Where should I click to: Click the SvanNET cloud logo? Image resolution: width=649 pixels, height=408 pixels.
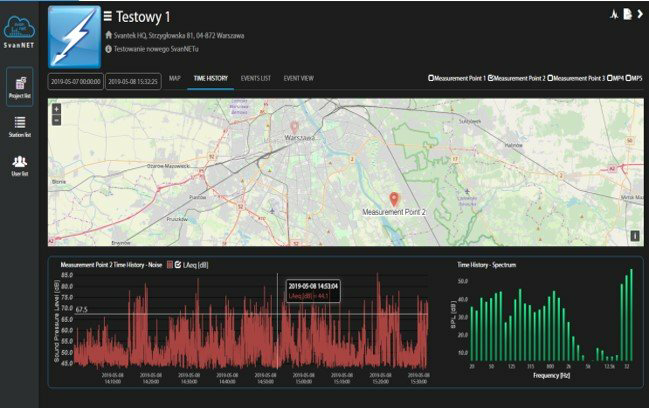click(19, 32)
